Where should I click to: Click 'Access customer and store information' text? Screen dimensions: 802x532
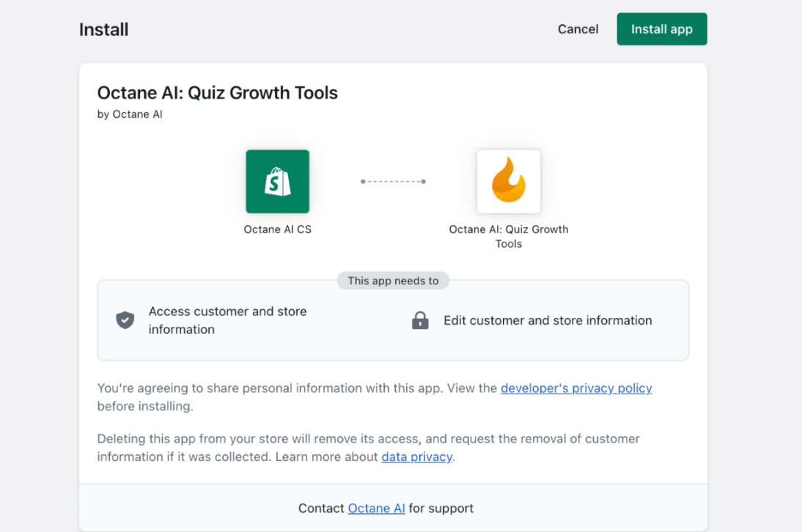point(227,320)
